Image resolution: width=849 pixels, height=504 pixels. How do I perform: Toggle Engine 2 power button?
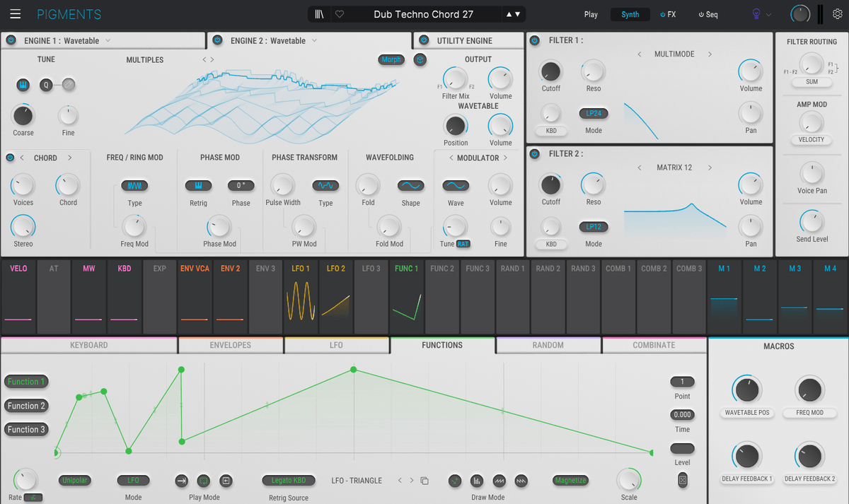(x=217, y=40)
